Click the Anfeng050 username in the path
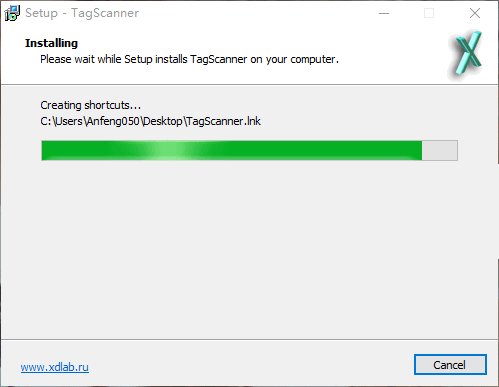This screenshot has width=499, height=387. tap(113, 121)
